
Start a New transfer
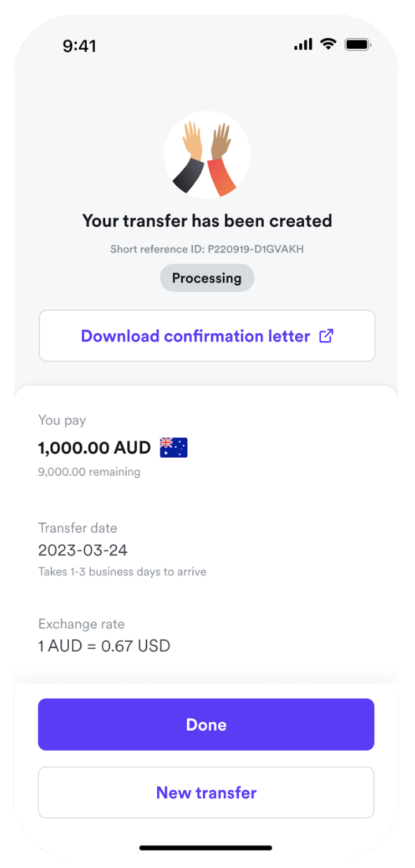(206, 792)
